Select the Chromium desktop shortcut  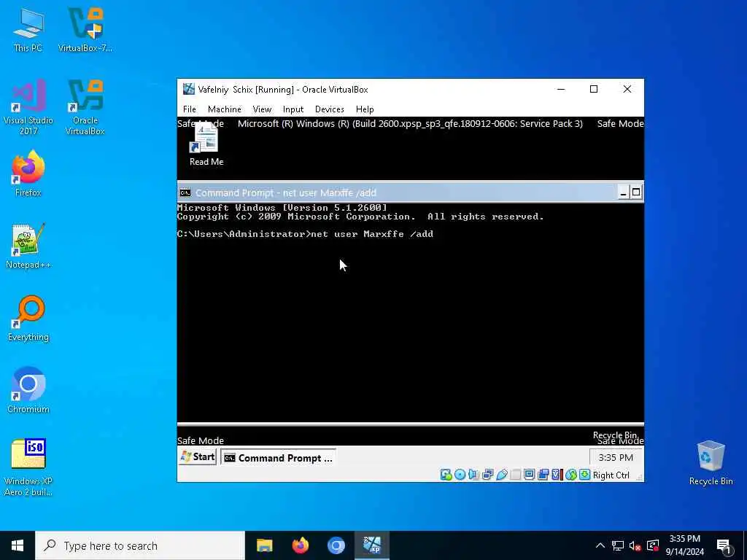pyautogui.click(x=28, y=390)
